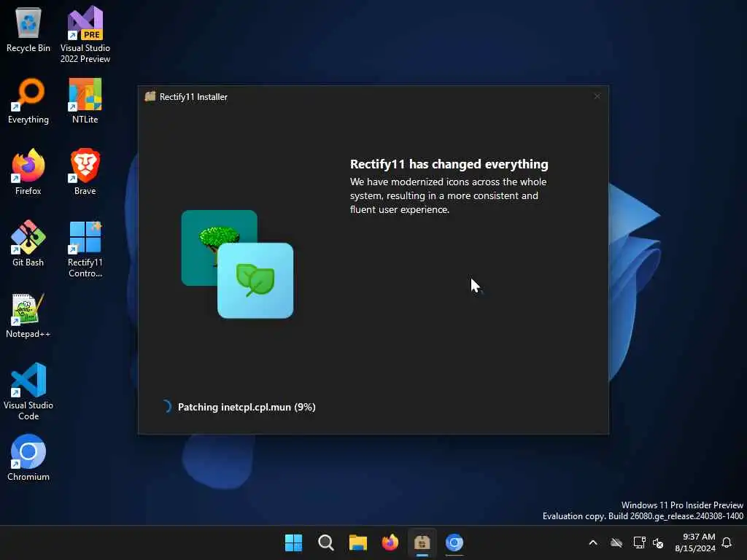This screenshot has height=560, width=747.
Task: Select the Git Bash shortcut
Action: (28, 244)
